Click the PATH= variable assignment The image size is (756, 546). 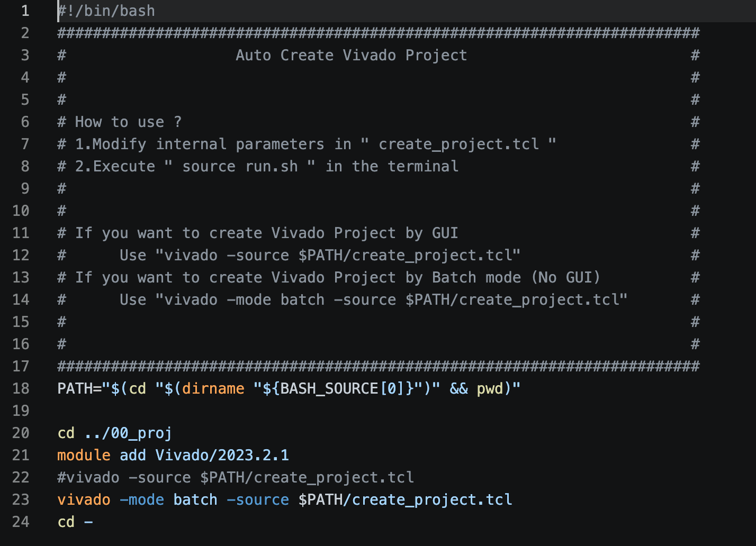[79, 388]
